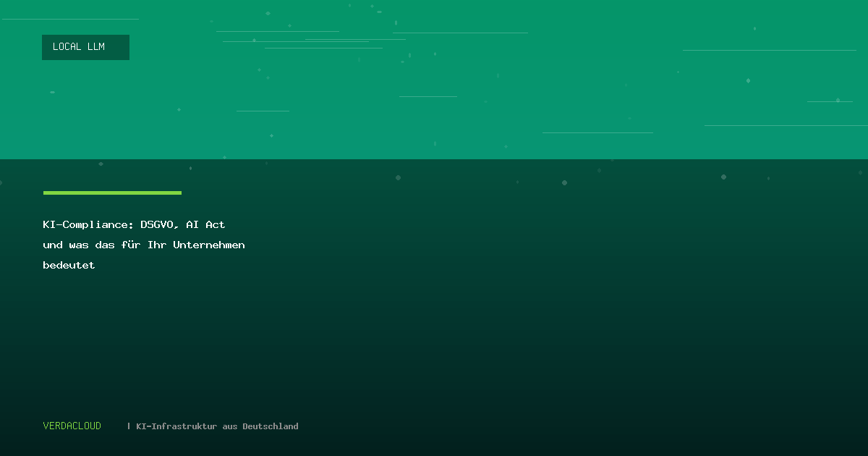Click the word 'Ihr' in the headline

[156, 245]
